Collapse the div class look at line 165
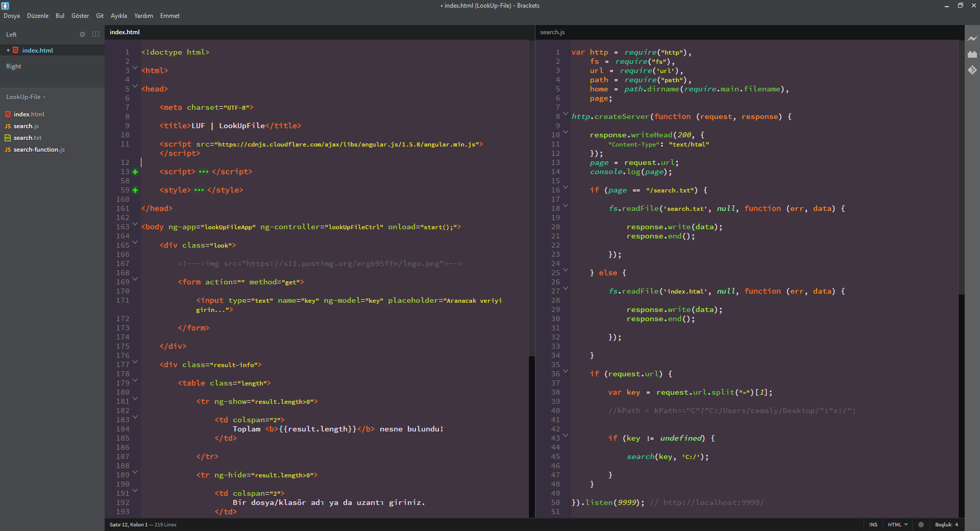 tap(135, 242)
